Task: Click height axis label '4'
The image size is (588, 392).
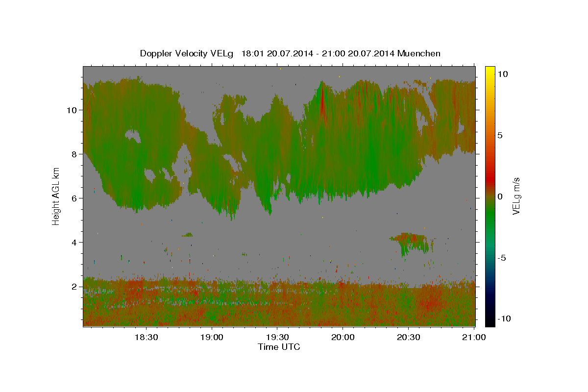Action: click(74, 243)
